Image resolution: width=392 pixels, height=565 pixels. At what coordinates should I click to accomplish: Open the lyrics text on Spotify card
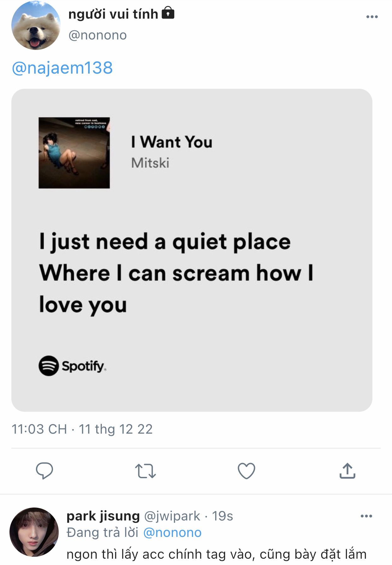click(176, 273)
